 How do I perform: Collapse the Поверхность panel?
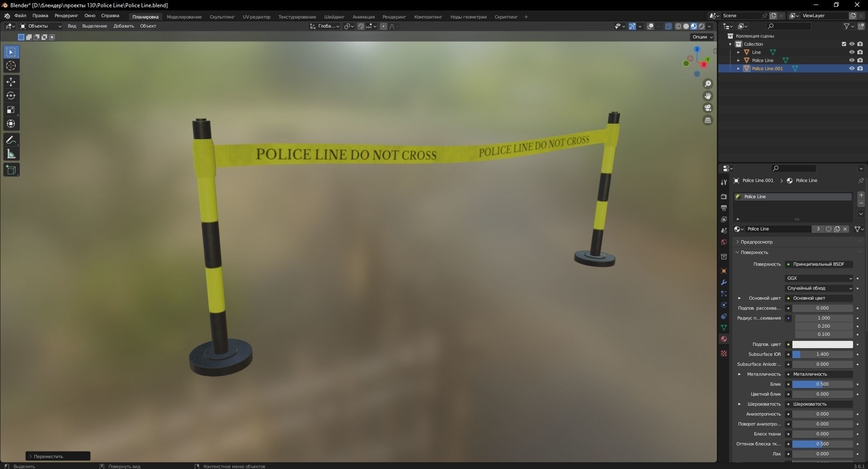(x=754, y=252)
